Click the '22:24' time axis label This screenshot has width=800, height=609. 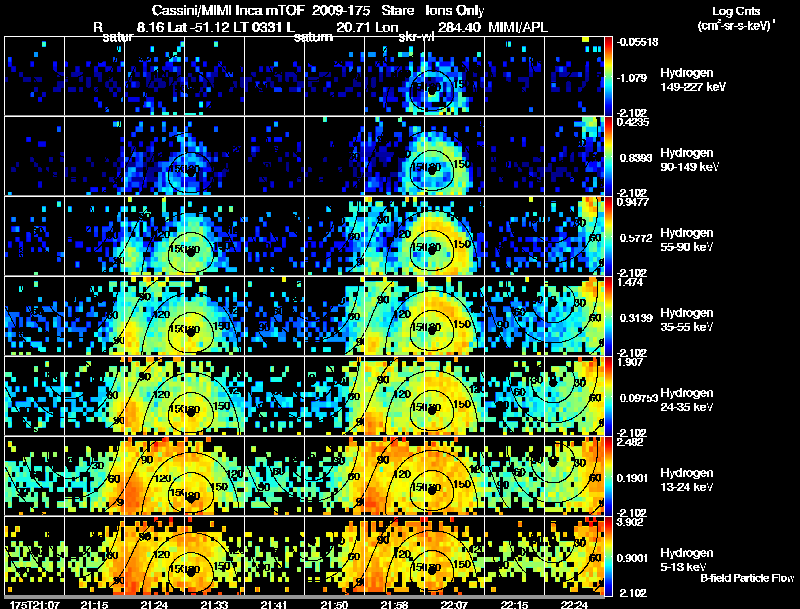(574, 604)
